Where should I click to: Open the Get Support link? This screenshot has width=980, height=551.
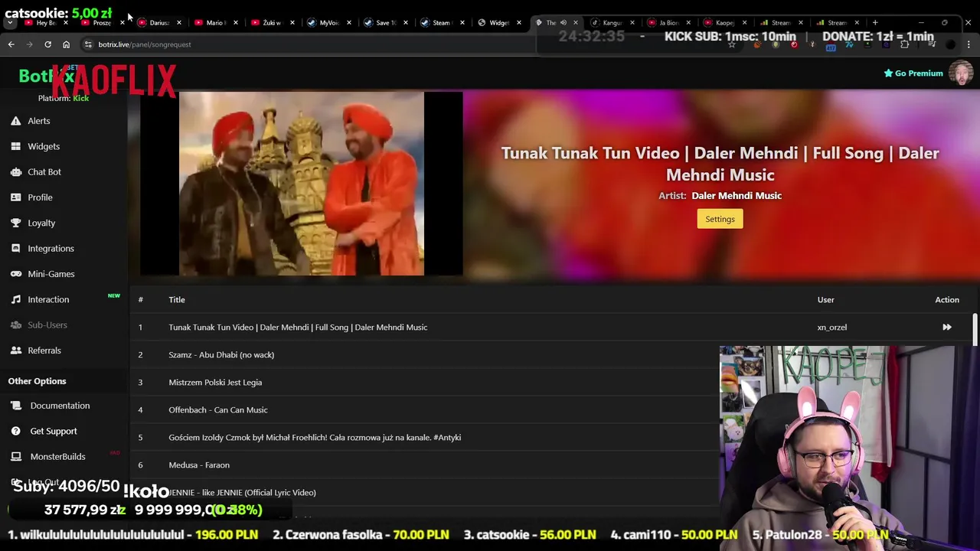point(54,431)
